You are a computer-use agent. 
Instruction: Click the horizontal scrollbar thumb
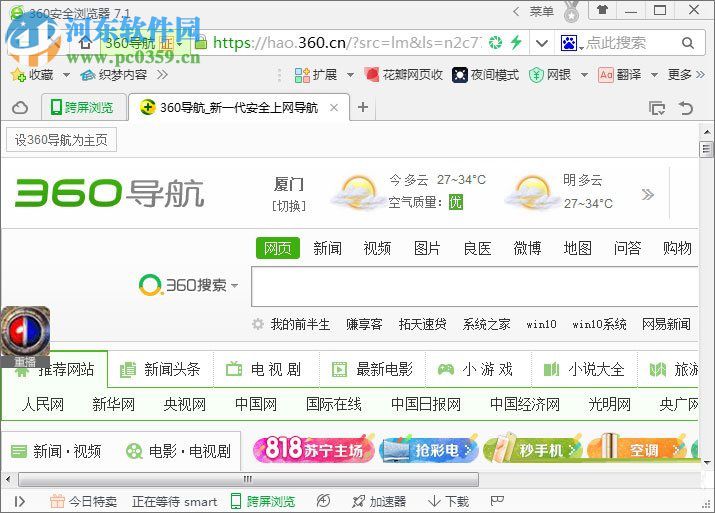coord(249,479)
